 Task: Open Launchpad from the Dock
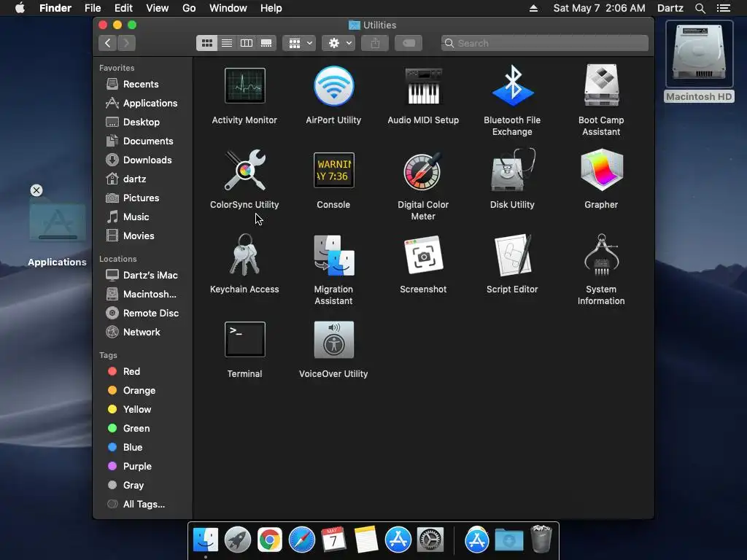point(237,540)
